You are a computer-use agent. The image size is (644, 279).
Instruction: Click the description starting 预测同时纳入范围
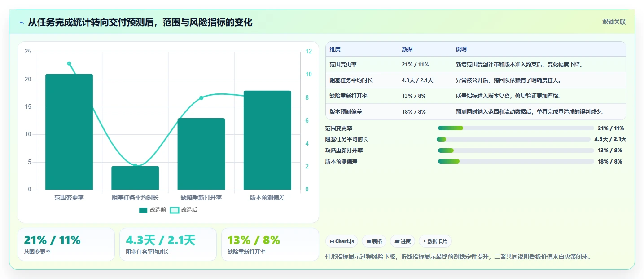530,112
